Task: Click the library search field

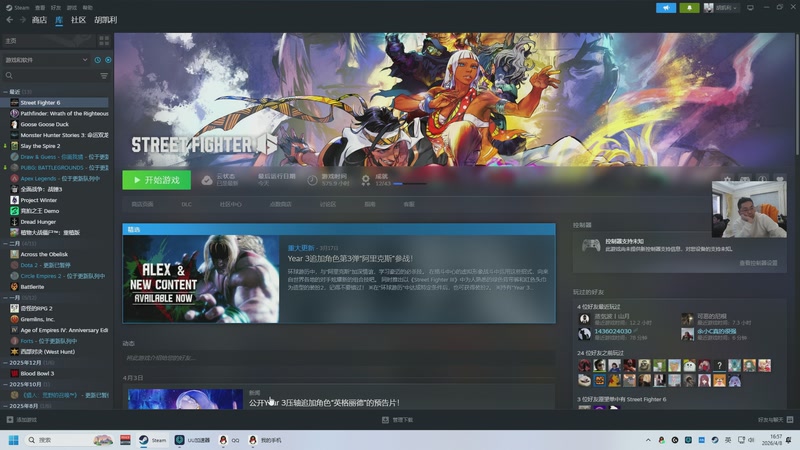Action: click(x=50, y=76)
